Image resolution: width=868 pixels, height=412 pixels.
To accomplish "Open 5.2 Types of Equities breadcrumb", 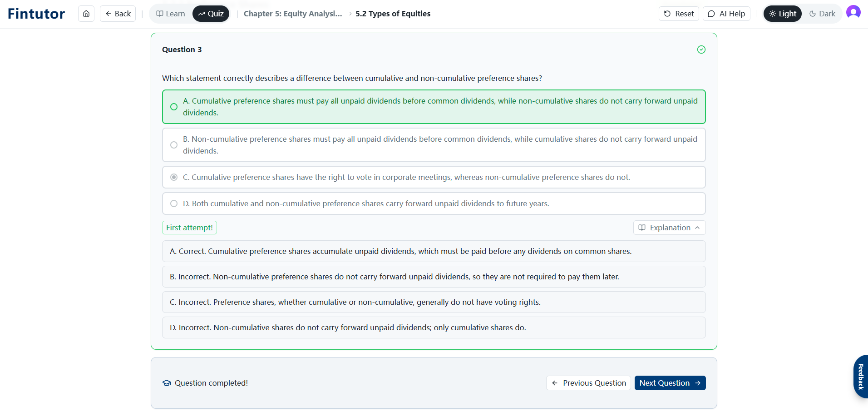I will click(x=393, y=14).
